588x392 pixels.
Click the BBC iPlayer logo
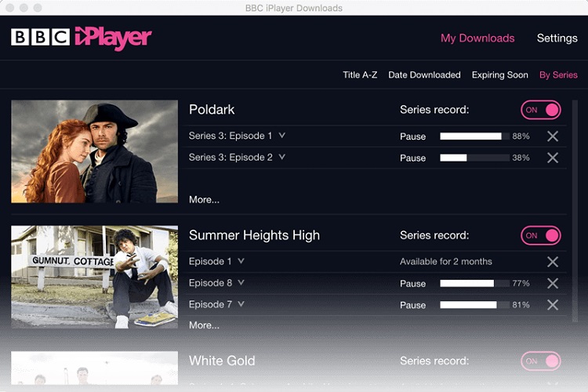pyautogui.click(x=82, y=38)
